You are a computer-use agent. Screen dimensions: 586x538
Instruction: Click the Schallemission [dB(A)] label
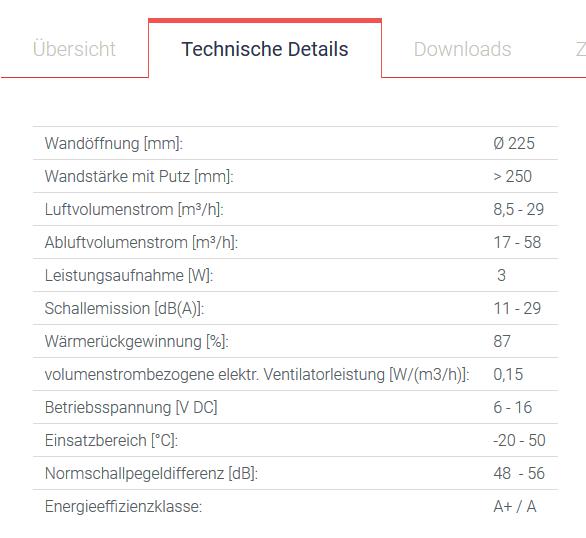click(x=124, y=309)
